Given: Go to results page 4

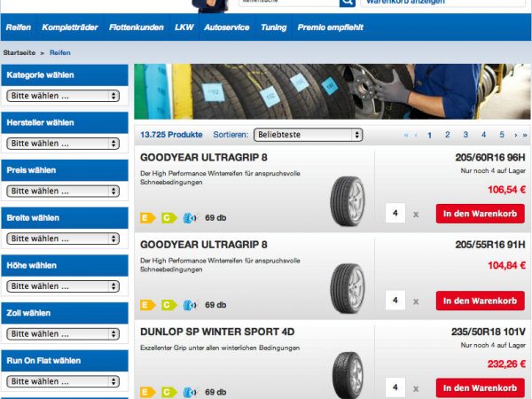Looking at the screenshot, I should 483,135.
